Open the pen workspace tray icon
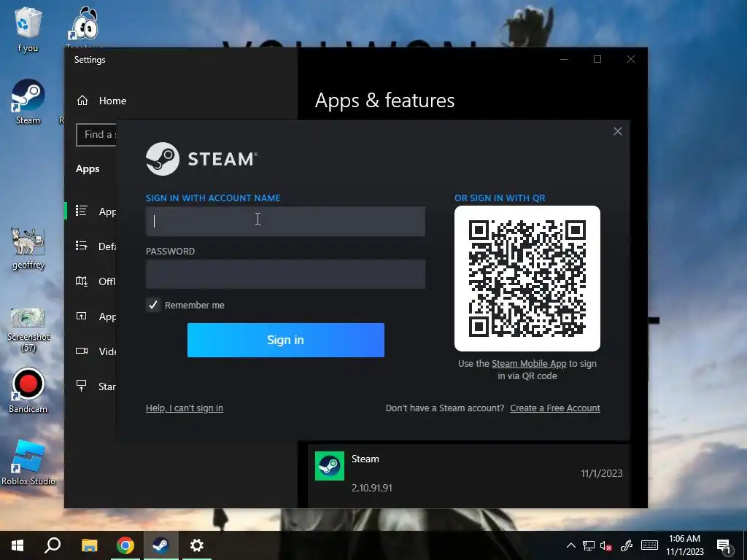The image size is (747, 560). pyautogui.click(x=627, y=545)
